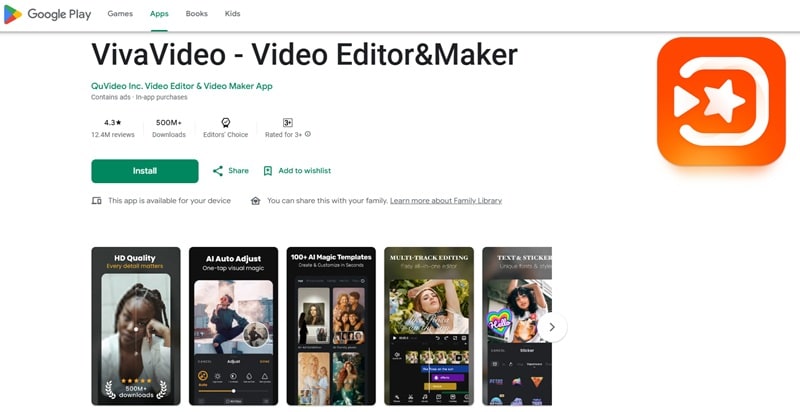The width and height of the screenshot is (800, 412).
Task: Switch to the Kids tab
Action: [x=232, y=14]
